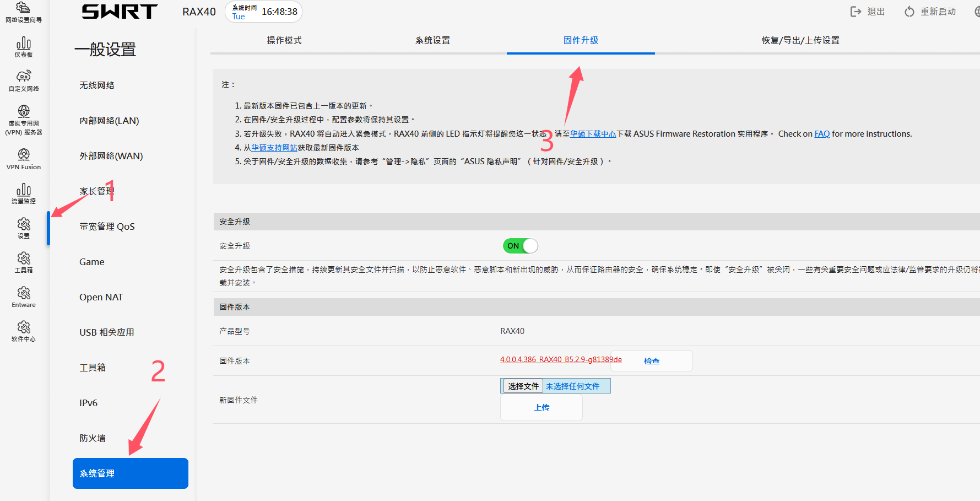Open the VPN 服务器 sidebar icon
Image resolution: width=980 pixels, height=501 pixels.
pyautogui.click(x=23, y=120)
